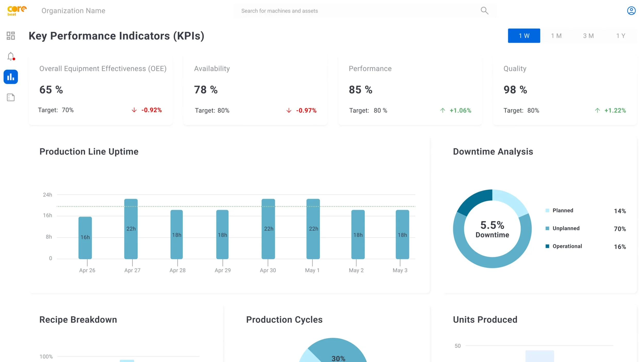
Task: Click the OEE red down arrow
Action: click(x=134, y=110)
